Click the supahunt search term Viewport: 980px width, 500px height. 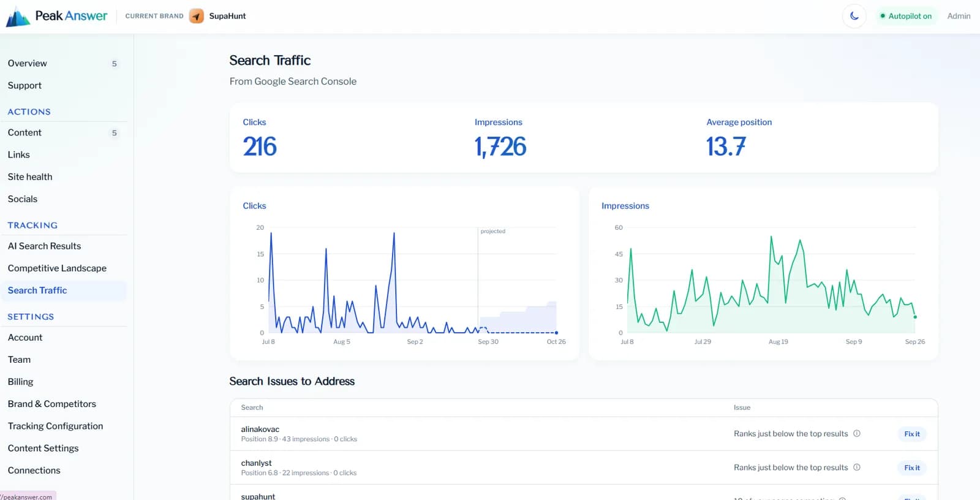[258, 496]
